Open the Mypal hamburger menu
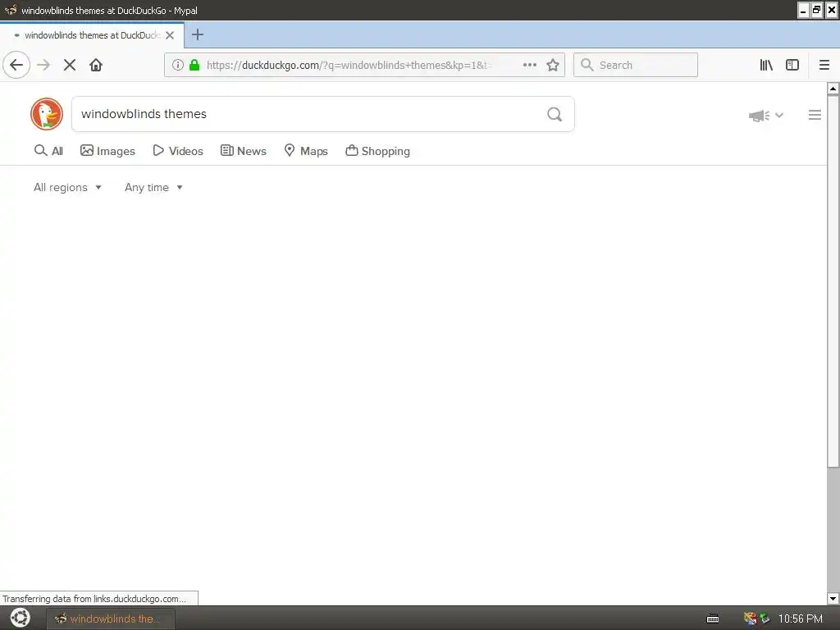Viewport: 840px width, 630px height. (824, 66)
